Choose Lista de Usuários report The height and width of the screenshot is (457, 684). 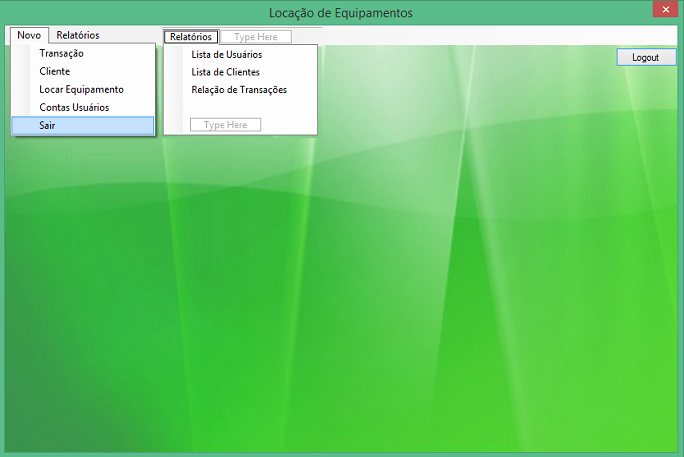click(x=241, y=55)
